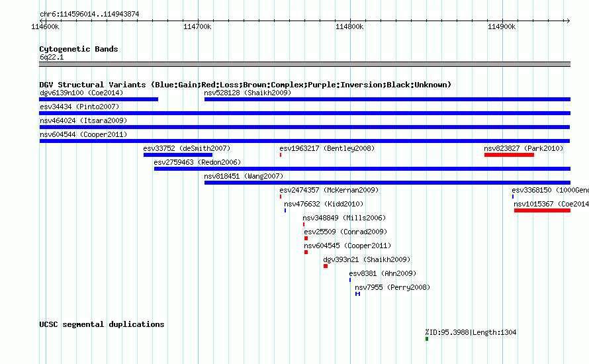Image resolution: width=589 pixels, height=364 pixels.
Task: Click the nsv604545 (Cooper2011) red square
Action: click(306, 252)
